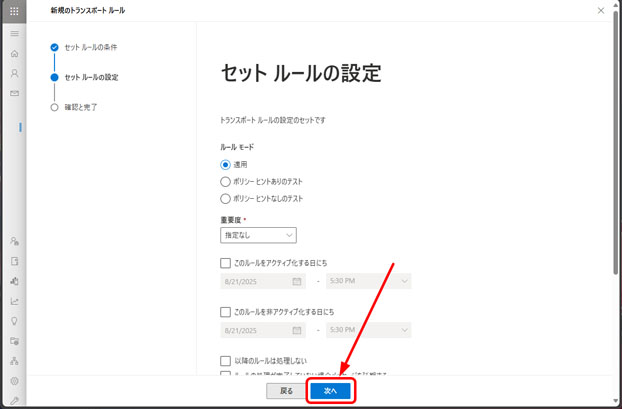Open the Public folders icon
The image size is (622, 409).
[14, 341]
